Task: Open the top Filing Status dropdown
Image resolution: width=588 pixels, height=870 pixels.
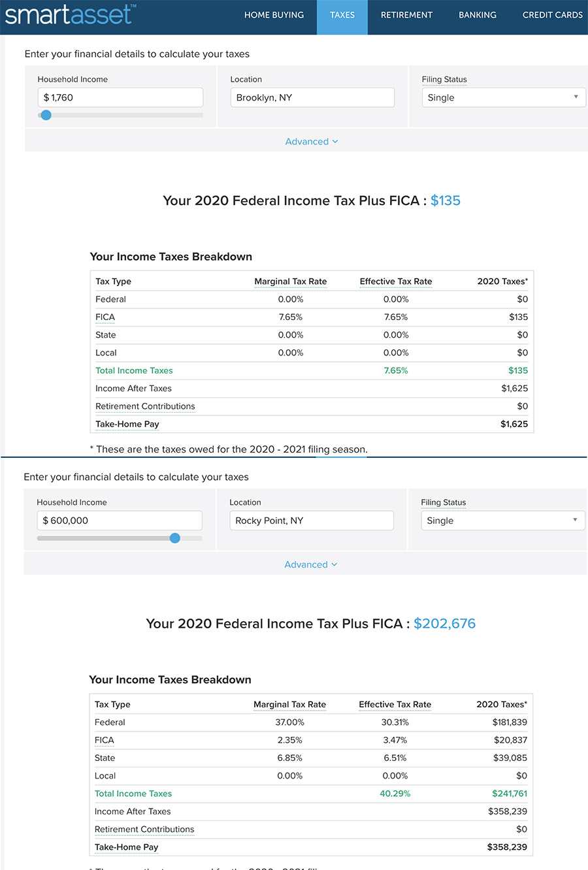Action: pos(504,97)
